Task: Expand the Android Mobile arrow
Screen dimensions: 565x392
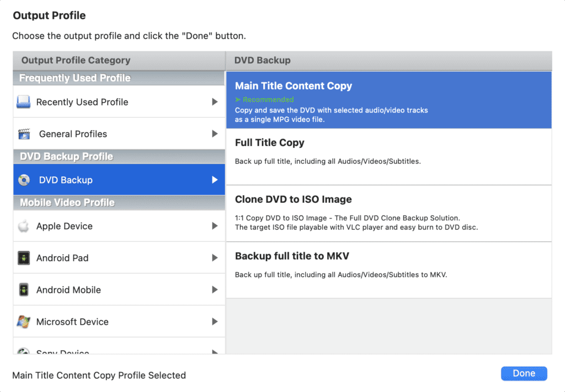Action: point(215,290)
